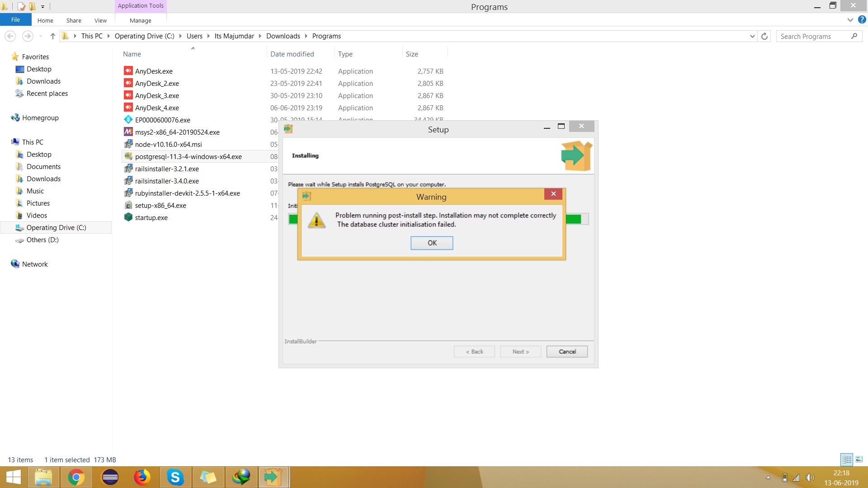Click the Up directory arrow icon
The image size is (868, 488).
point(52,36)
